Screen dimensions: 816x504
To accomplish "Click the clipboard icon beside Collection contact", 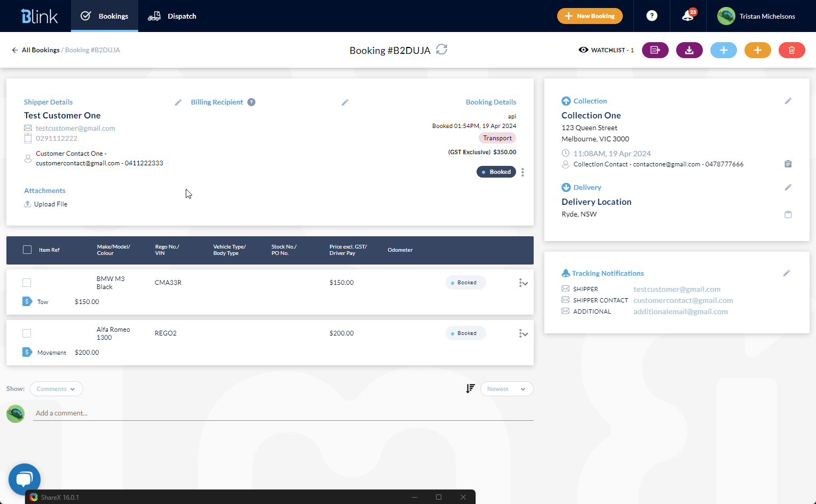I will (x=788, y=164).
